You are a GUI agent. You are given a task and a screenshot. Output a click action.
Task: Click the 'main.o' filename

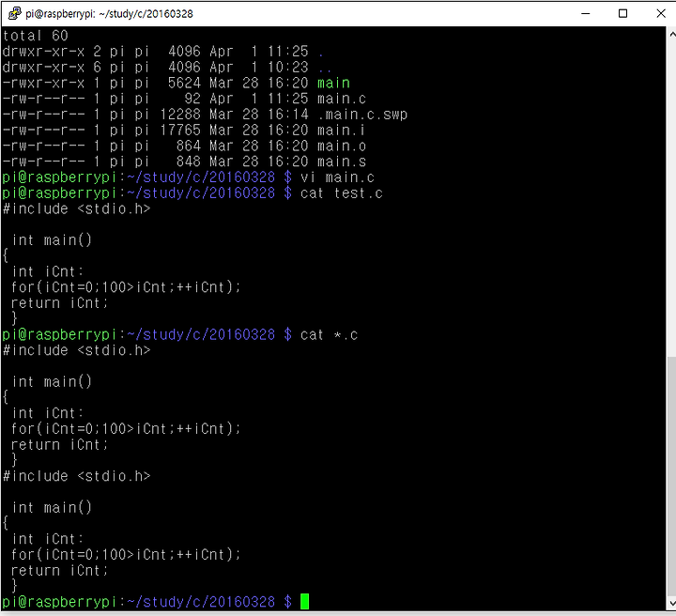[342, 146]
